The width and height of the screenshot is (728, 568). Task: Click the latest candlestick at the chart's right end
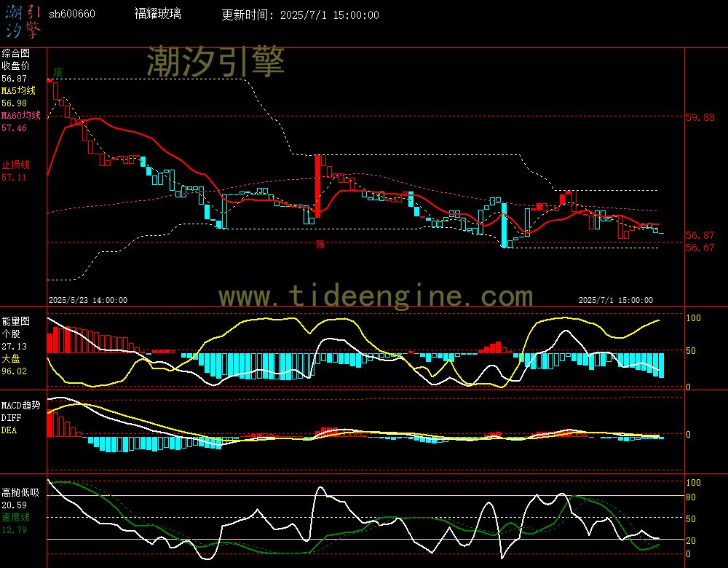click(x=661, y=233)
